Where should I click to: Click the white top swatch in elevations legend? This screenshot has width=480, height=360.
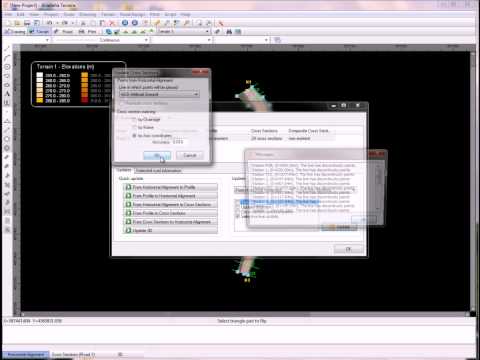40,75
